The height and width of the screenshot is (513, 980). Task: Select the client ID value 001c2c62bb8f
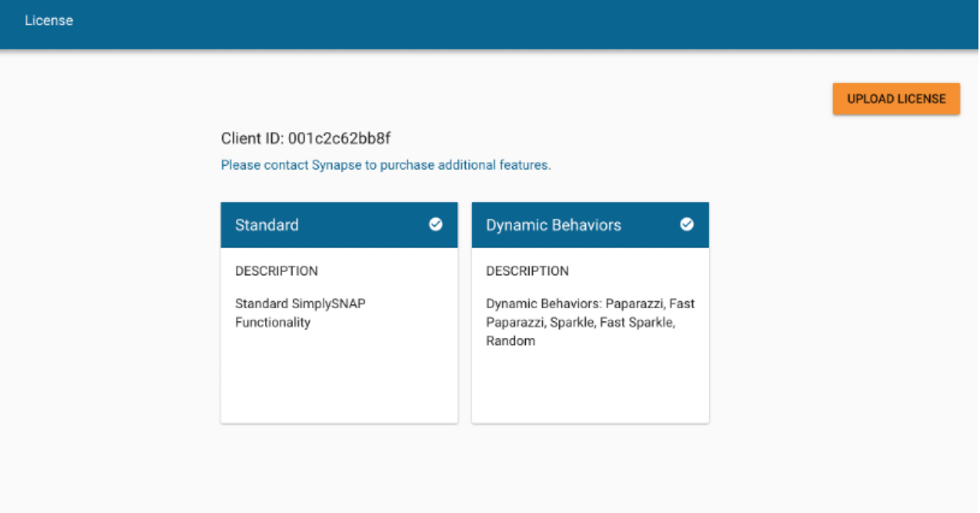[x=339, y=139]
